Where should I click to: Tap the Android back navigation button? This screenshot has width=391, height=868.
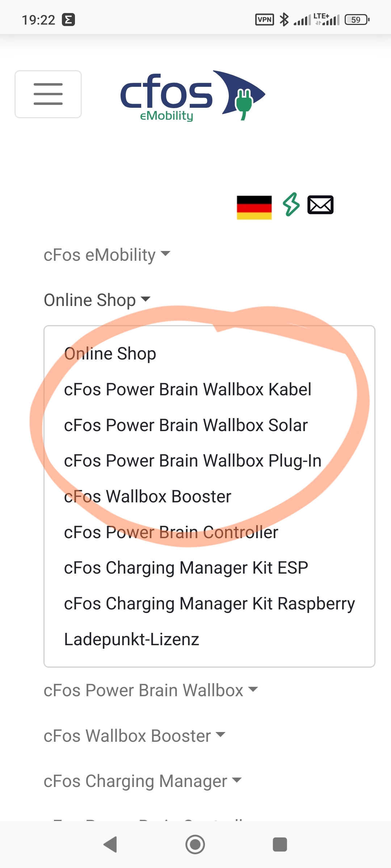pos(110,844)
